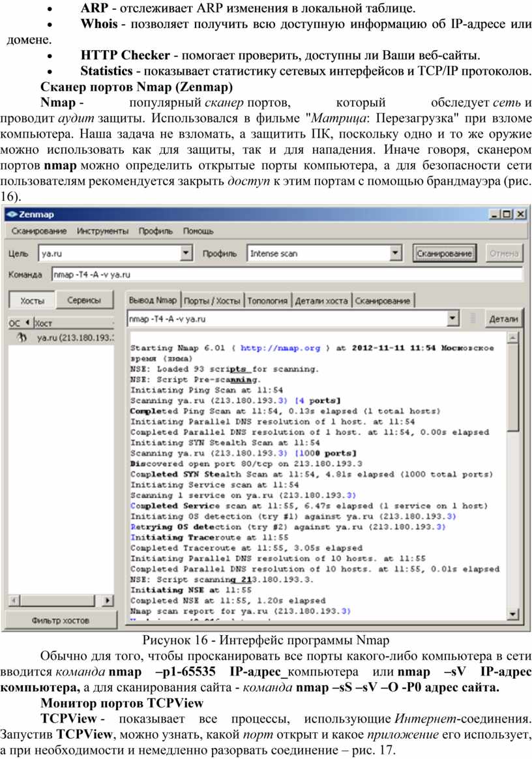Click the Команда command input field
The width and height of the screenshot is (532, 759).
tap(287, 275)
